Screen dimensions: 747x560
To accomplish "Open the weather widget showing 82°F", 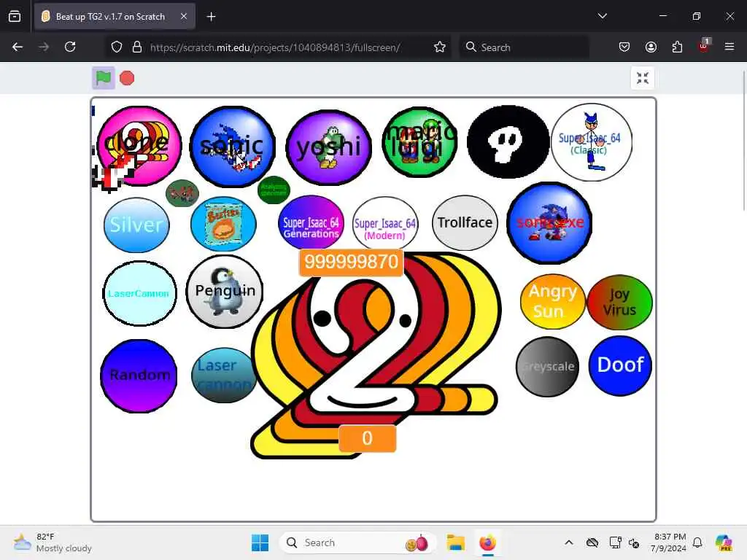I will pos(53,542).
